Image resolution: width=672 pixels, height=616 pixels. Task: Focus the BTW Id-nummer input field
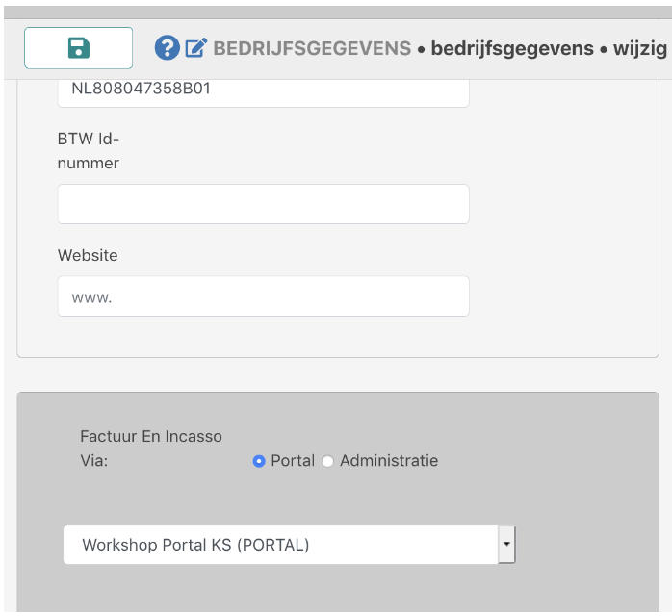click(263, 204)
